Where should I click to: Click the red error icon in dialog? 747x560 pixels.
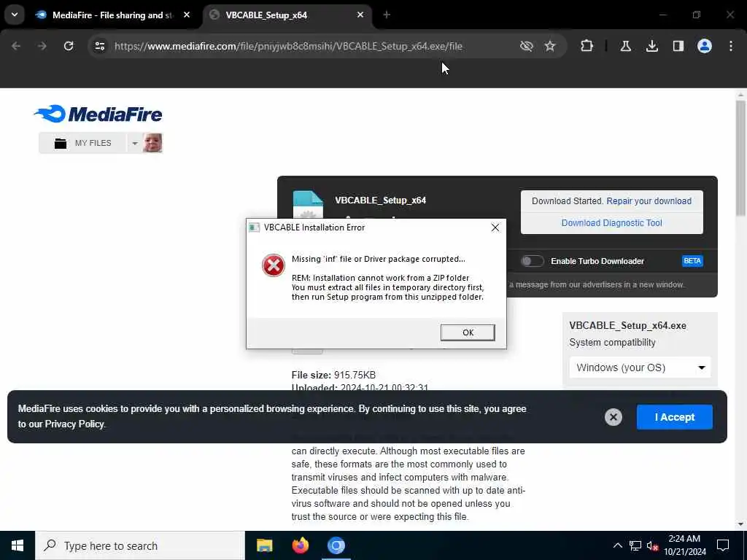coord(274,265)
